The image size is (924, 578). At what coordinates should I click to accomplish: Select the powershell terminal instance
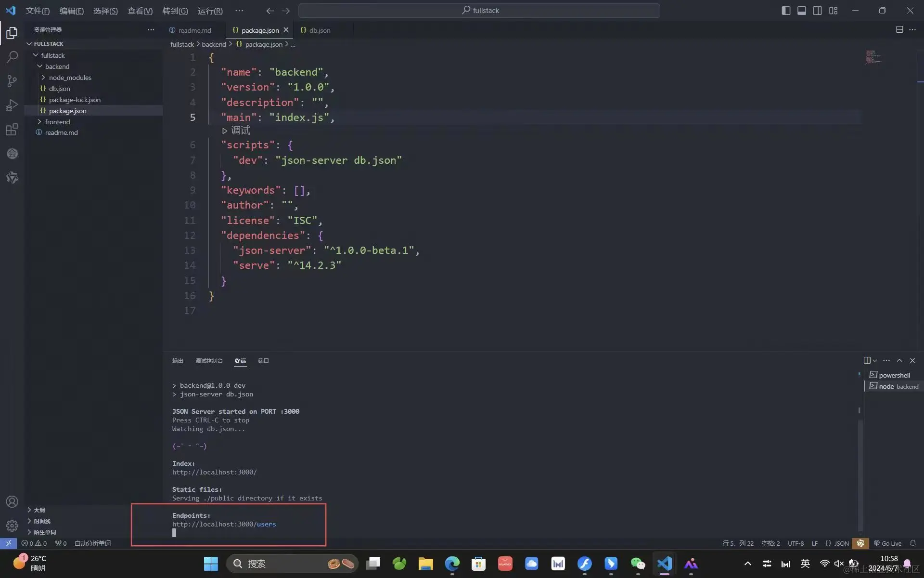[x=894, y=375]
